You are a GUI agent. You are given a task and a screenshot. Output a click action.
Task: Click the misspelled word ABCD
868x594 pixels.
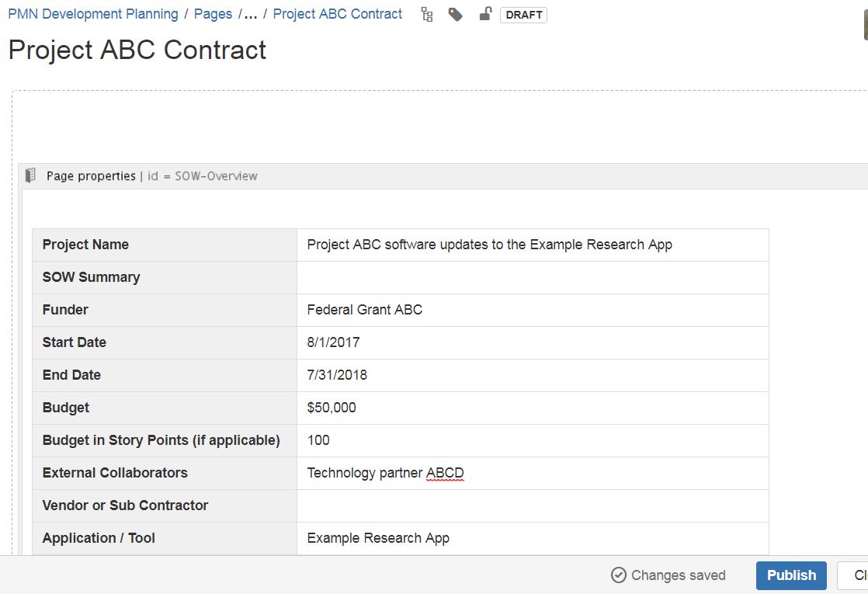[445, 473]
